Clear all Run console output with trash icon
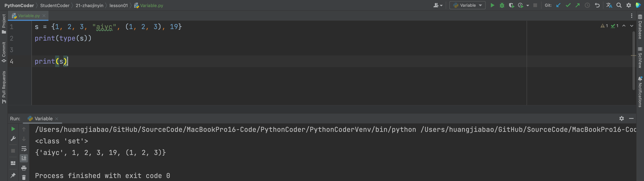 24,177
